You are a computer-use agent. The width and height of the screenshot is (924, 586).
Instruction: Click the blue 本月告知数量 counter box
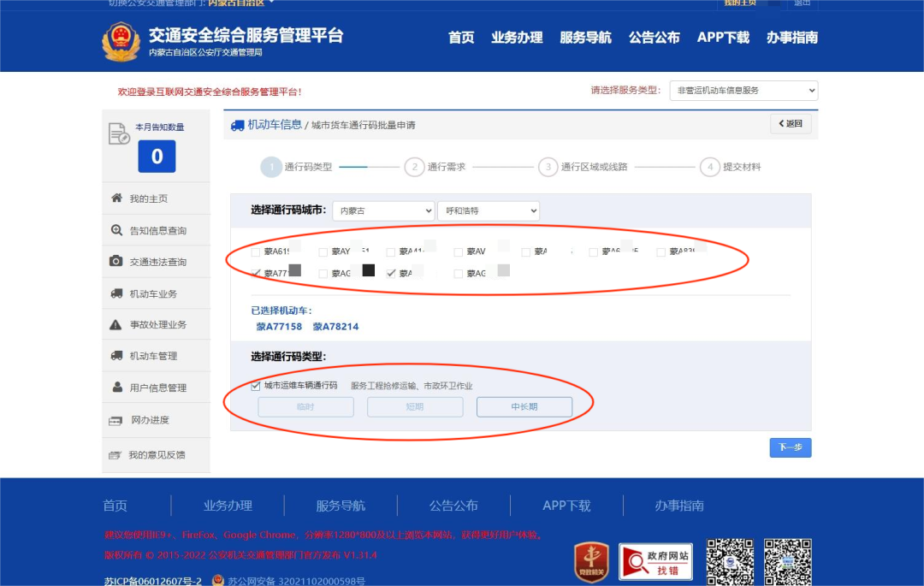(157, 157)
